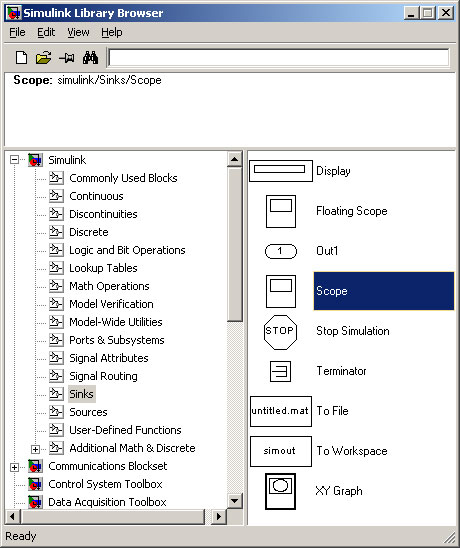Viewport: 460px width, 548px height.
Task: Select the Sources library
Action: pyautogui.click(x=88, y=412)
